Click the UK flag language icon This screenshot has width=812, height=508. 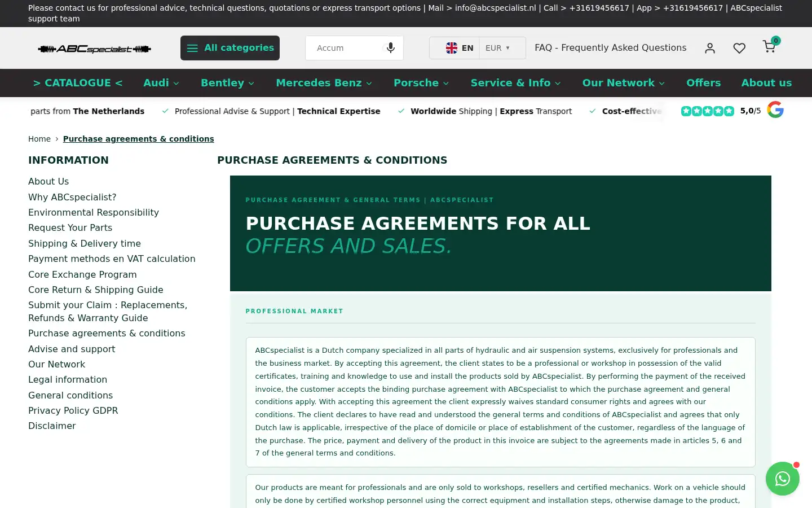452,48
